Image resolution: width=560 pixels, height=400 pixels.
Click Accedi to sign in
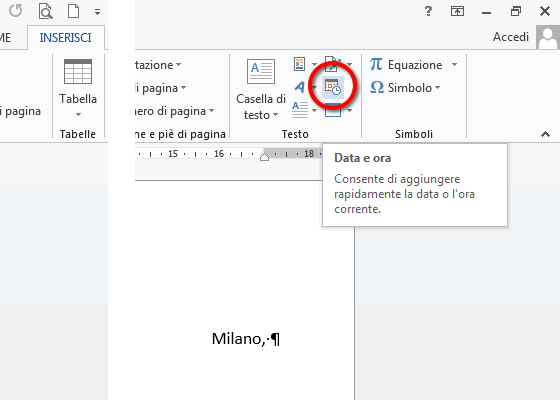coord(511,37)
